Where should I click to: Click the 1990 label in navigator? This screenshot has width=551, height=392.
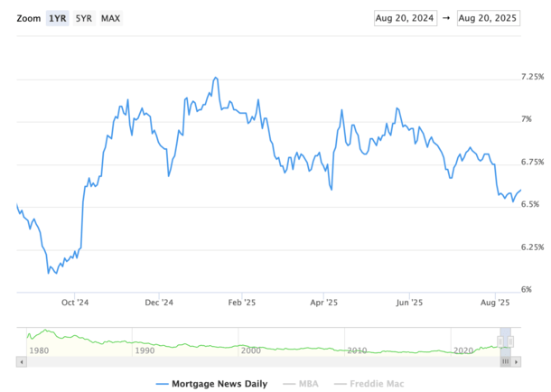click(145, 350)
